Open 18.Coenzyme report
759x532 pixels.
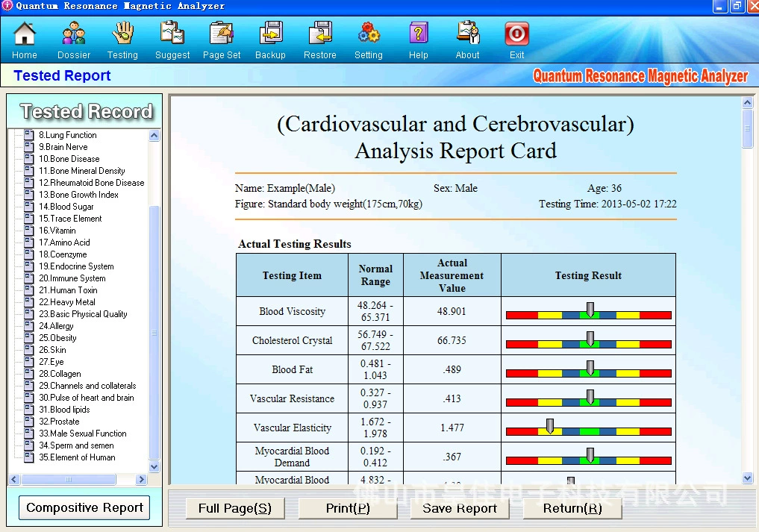click(63, 254)
